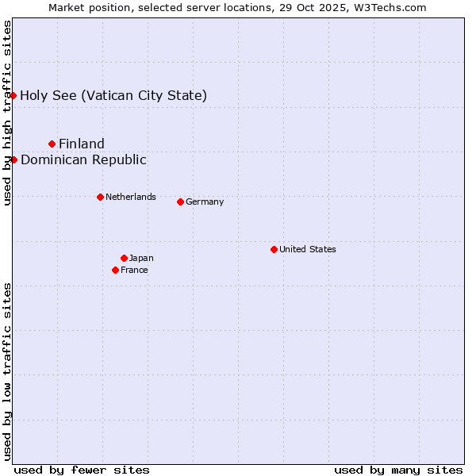The height and width of the screenshot is (476, 476).
Task: Select the Dominican Republic data point marker
Action: pos(13,159)
